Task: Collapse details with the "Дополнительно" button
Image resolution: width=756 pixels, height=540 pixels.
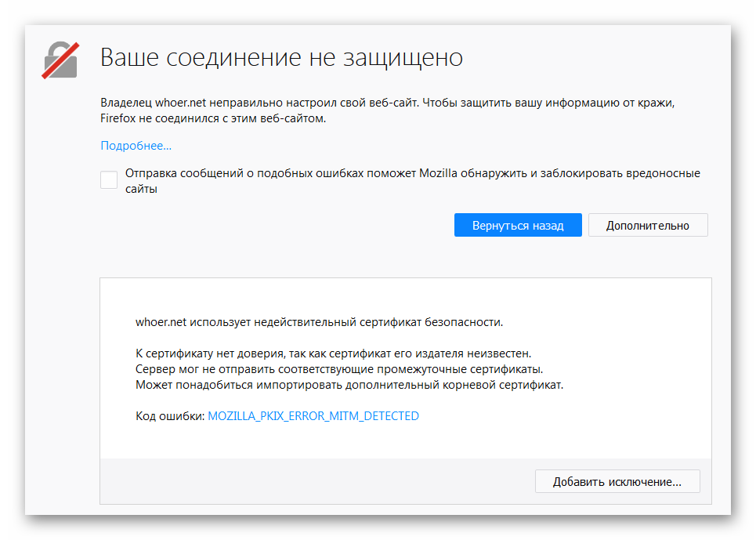Action: click(647, 225)
